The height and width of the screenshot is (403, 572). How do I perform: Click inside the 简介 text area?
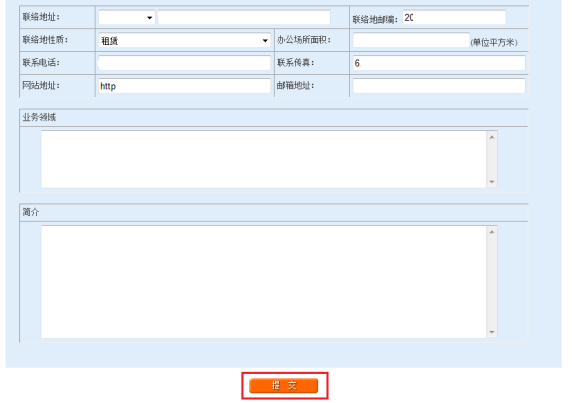coord(263,282)
